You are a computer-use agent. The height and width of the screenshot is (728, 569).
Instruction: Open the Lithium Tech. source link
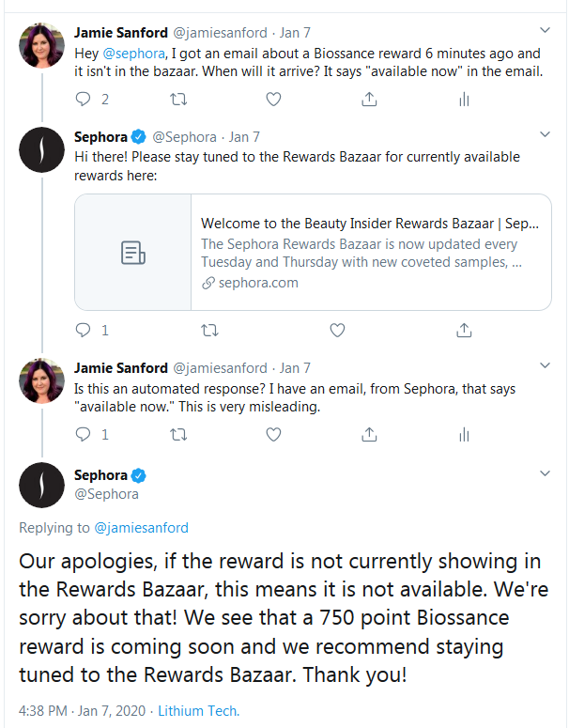[199, 711]
